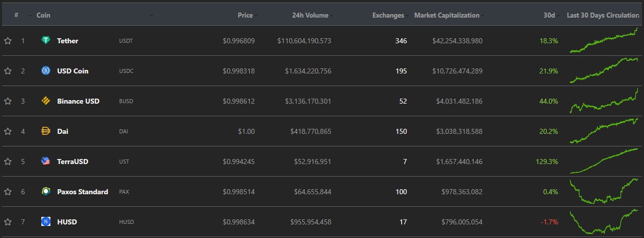This screenshot has width=644, height=238.
Task: Open the Paxos Standard name link
Action: [x=82, y=192]
